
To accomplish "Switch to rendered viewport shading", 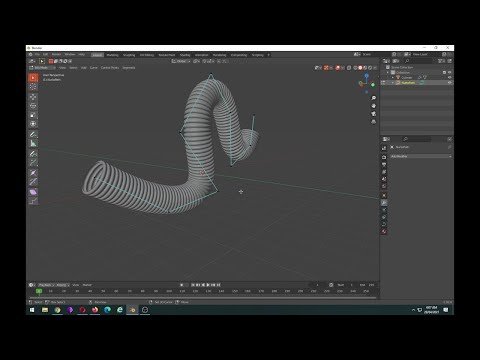I will pyautogui.click(x=370, y=68).
